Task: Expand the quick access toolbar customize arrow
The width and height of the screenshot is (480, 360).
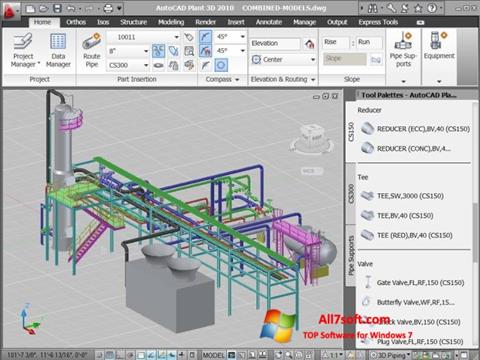Action: (120, 8)
